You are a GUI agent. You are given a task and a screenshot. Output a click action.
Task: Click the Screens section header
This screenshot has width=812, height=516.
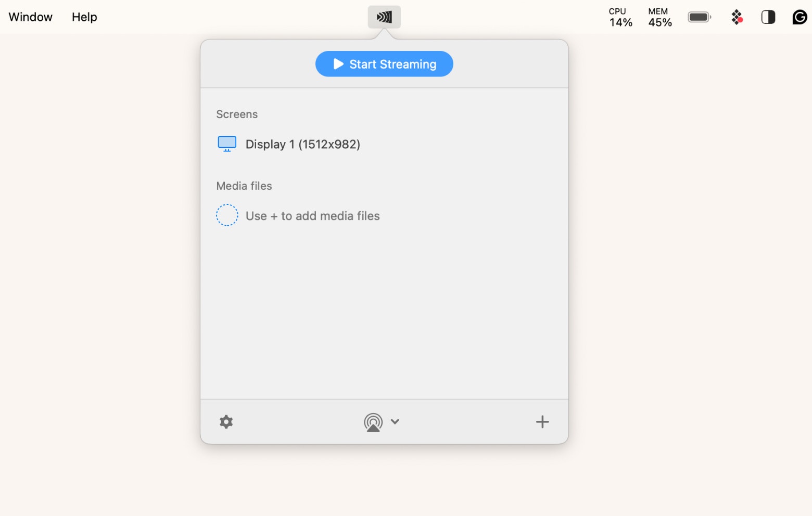237,114
